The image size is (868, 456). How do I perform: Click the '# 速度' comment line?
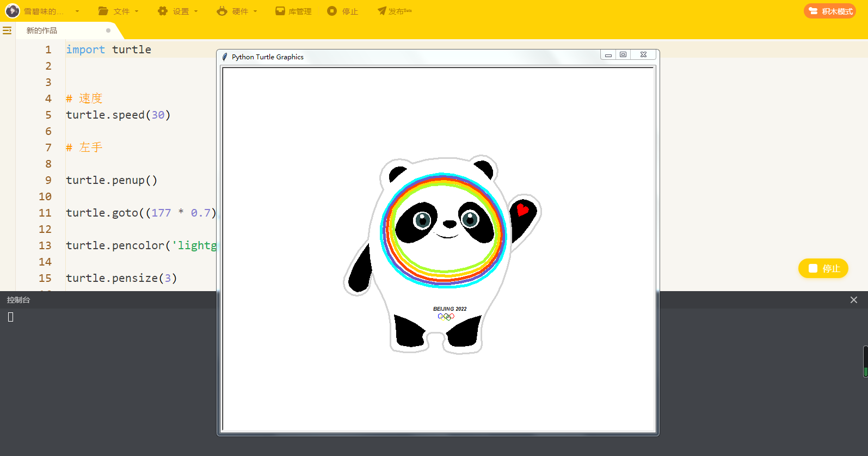[x=84, y=98]
